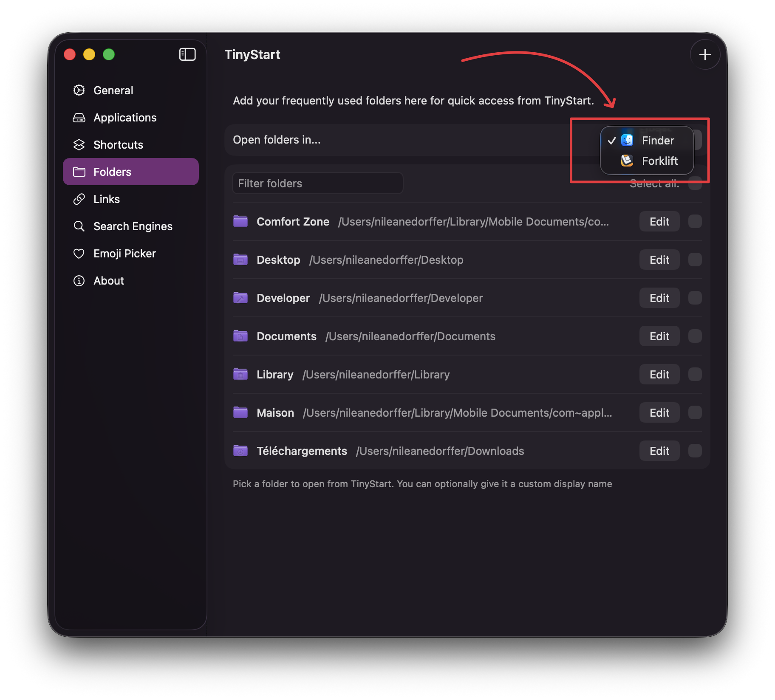Click the Emoji Picker heart icon
This screenshot has height=700, width=775.
click(79, 254)
